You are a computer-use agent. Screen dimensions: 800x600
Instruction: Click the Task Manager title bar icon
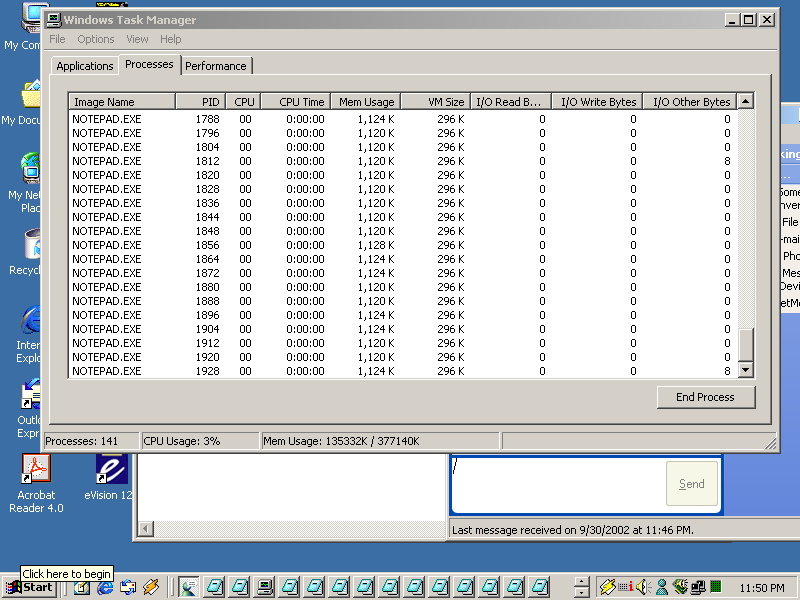pyautogui.click(x=55, y=20)
